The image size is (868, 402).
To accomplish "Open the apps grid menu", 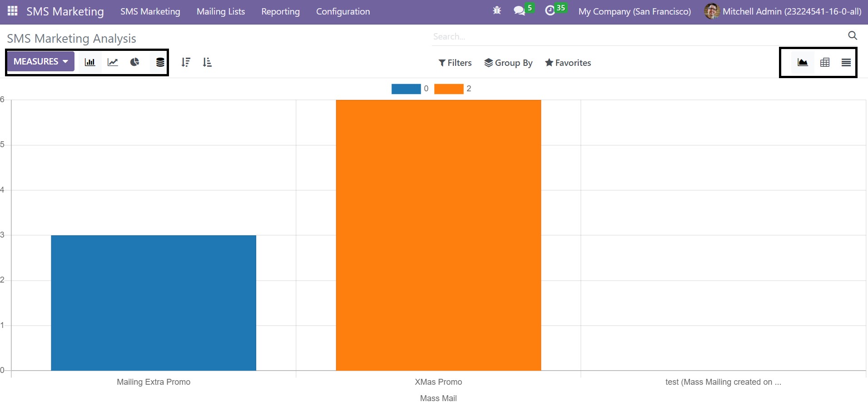I will [13, 11].
